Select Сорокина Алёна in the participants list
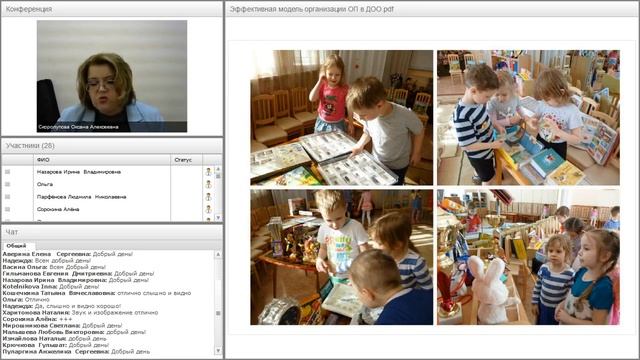 [x=58, y=209]
